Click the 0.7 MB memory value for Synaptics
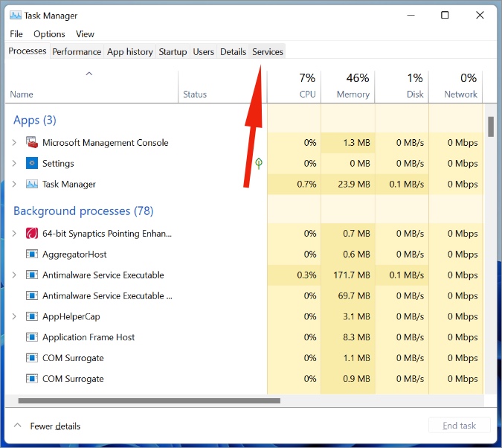This screenshot has height=448, width=502. point(356,233)
